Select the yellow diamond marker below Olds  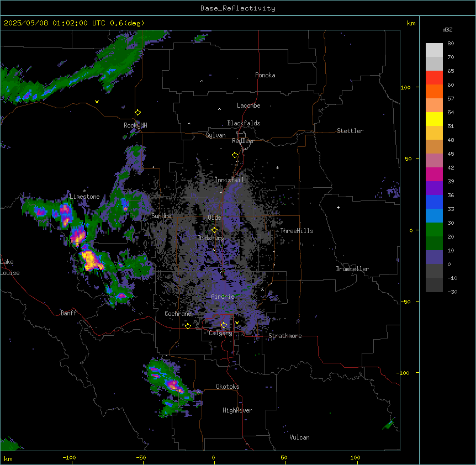[x=214, y=230]
